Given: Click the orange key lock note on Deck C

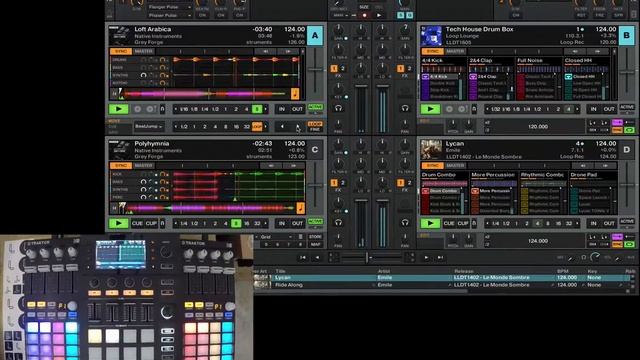Looking at the screenshot, I should coord(300,208).
